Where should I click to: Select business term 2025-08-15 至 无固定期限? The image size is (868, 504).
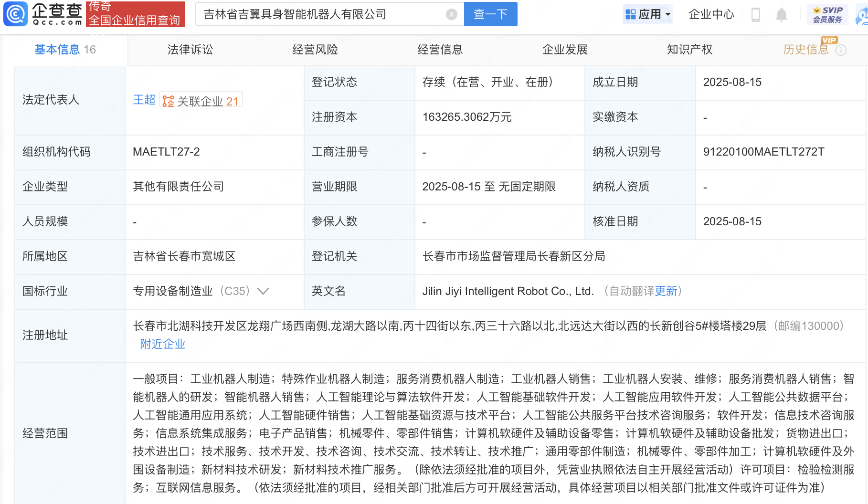click(x=489, y=187)
